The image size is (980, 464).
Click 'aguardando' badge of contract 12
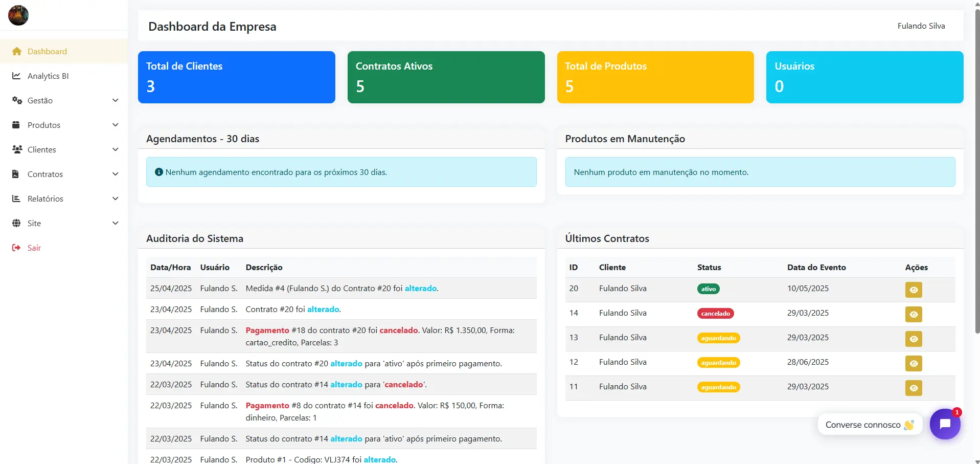719,363
